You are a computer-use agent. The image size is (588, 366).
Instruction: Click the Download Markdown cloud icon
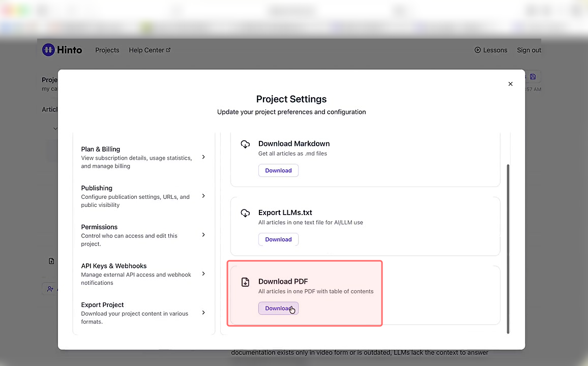point(245,144)
